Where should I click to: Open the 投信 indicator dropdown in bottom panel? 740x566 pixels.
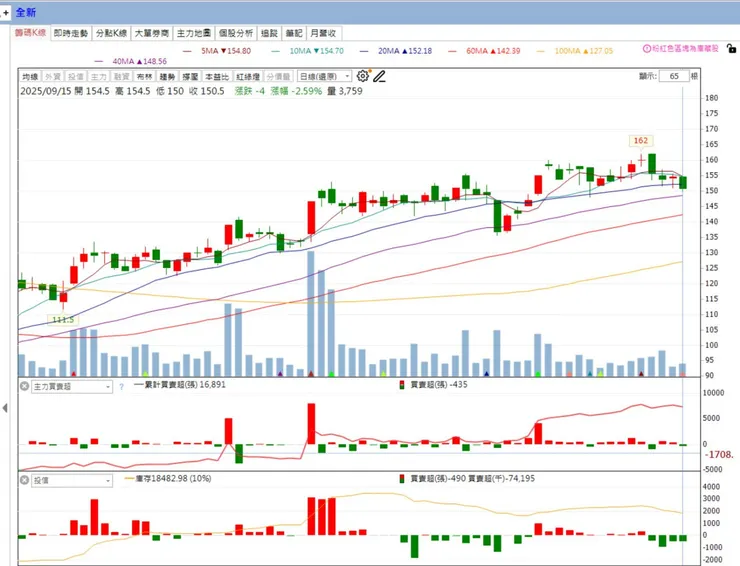click(72, 481)
